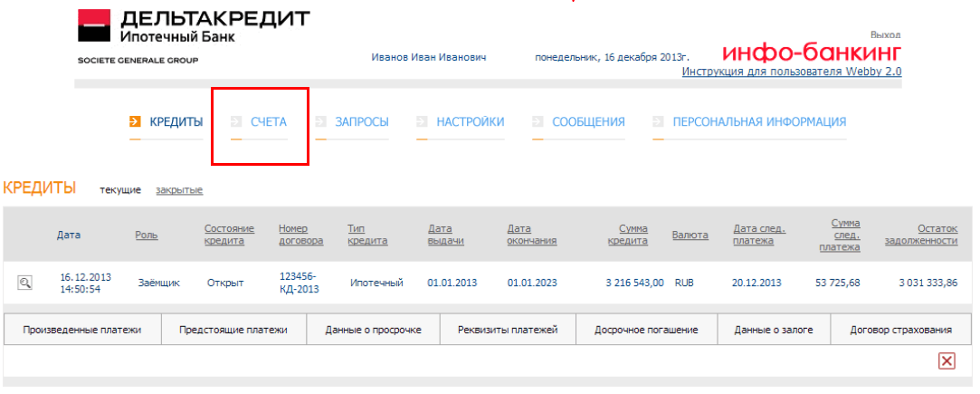The height and width of the screenshot is (394, 980).
Task: Close the loan details panel with the red X
Action: pos(947,360)
